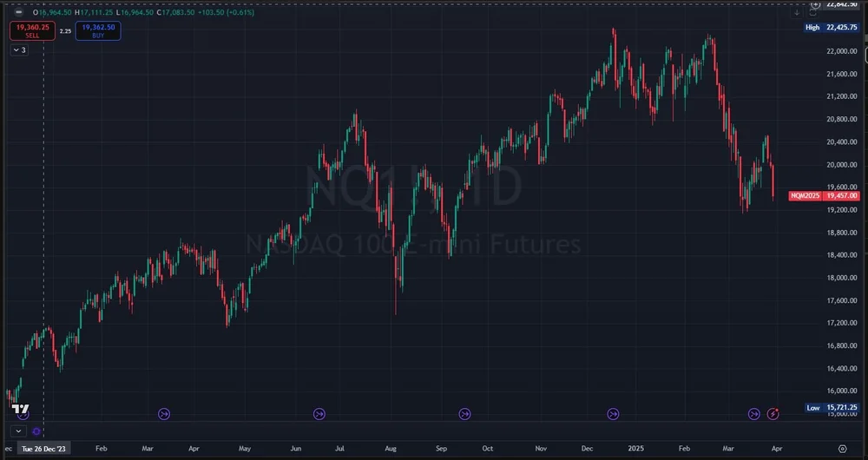
Task: Click the 20,000.00 price scale label
Action: 841,164
